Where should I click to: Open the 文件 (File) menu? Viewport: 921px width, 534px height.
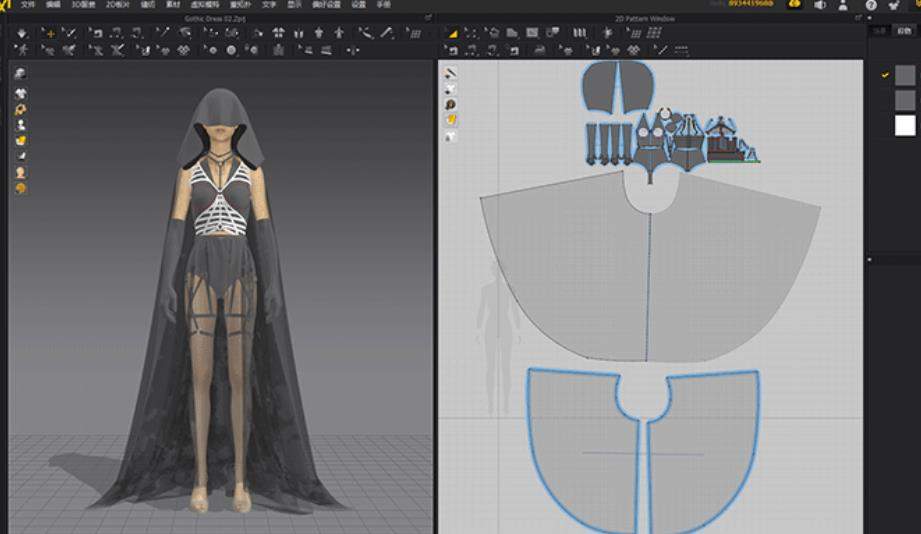click(x=27, y=5)
